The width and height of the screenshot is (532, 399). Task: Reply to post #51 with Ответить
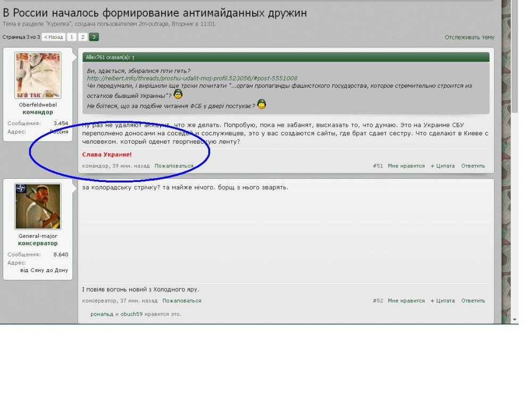(x=473, y=166)
